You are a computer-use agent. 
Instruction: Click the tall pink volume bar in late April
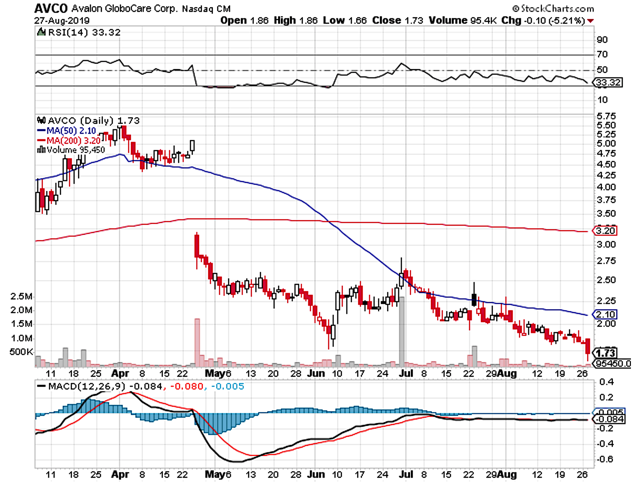click(x=197, y=342)
